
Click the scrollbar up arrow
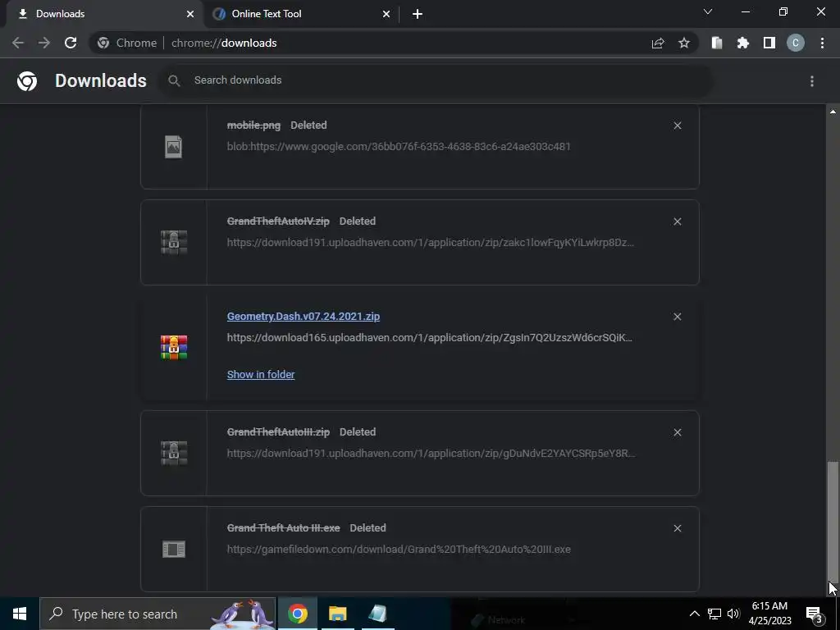833,112
